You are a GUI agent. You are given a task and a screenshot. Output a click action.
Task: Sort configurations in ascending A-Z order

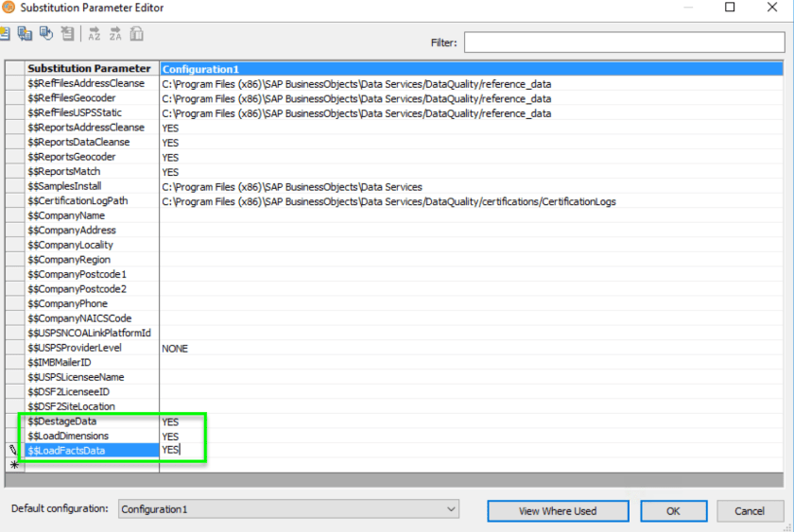95,34
